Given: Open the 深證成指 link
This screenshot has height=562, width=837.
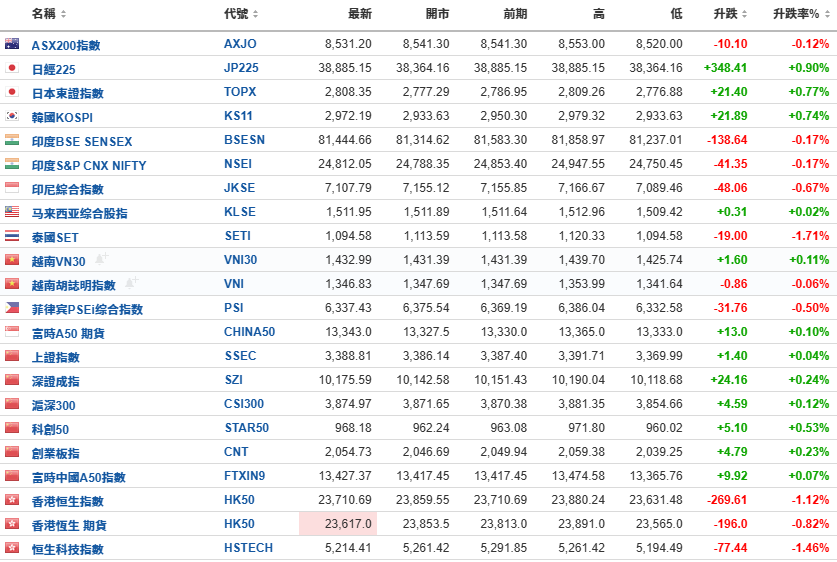Looking at the screenshot, I should click(56, 382).
